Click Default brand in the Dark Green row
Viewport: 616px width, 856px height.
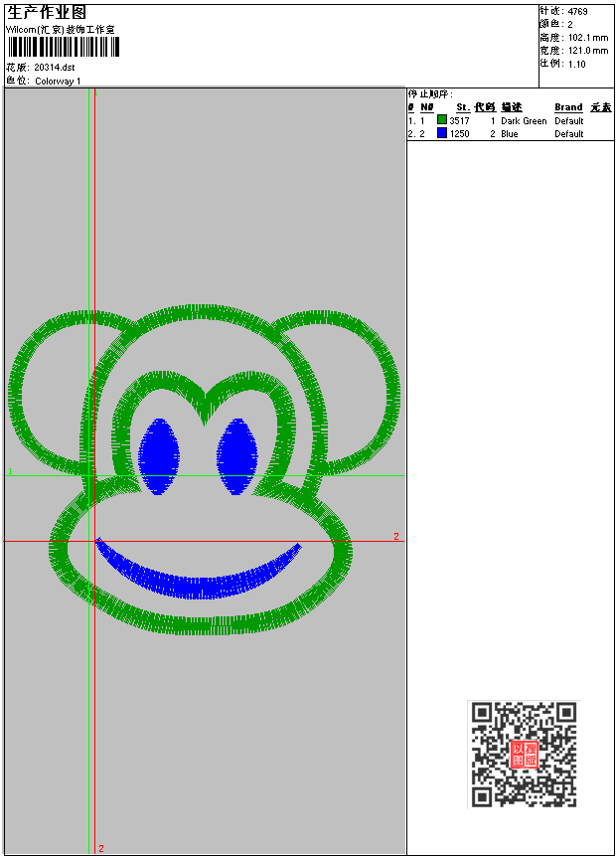[569, 120]
